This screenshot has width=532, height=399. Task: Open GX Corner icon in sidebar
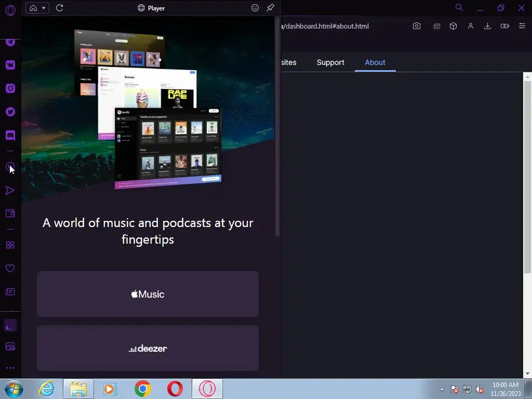click(10, 326)
